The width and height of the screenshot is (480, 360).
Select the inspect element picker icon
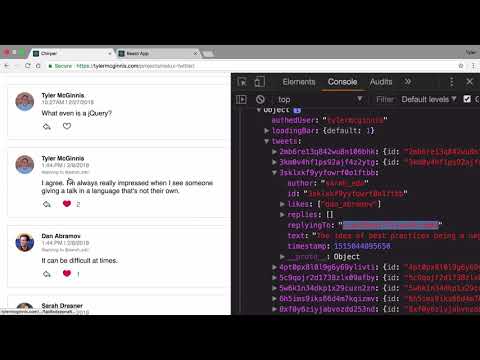pyautogui.click(x=242, y=82)
